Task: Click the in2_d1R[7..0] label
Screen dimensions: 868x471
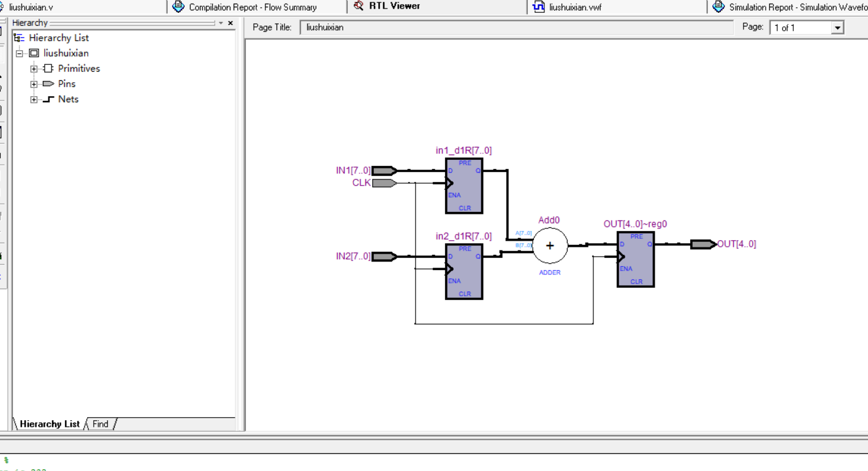Action: click(463, 236)
